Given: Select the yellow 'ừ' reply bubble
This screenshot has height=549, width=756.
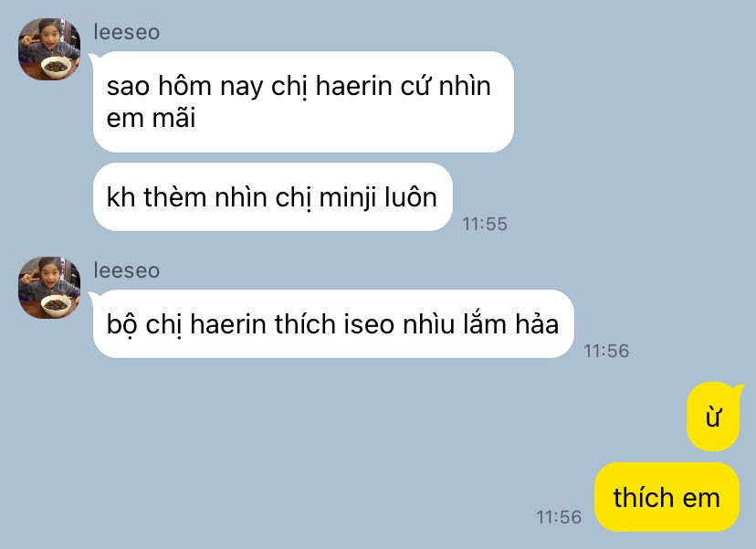Looking at the screenshot, I should click(713, 417).
